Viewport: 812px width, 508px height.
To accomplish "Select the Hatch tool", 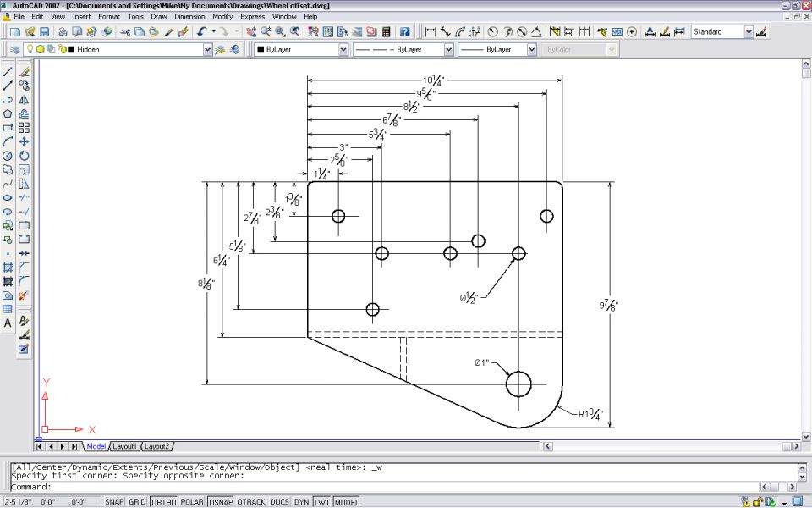I will point(8,268).
